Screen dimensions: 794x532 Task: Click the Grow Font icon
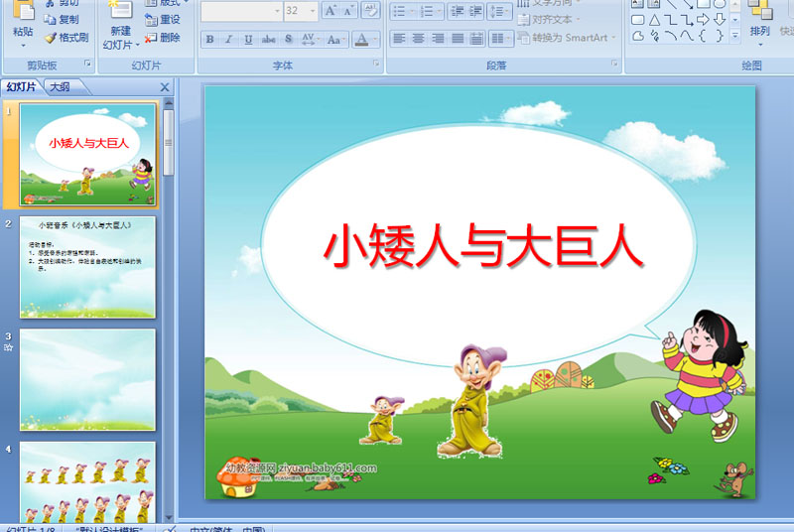[x=331, y=10]
